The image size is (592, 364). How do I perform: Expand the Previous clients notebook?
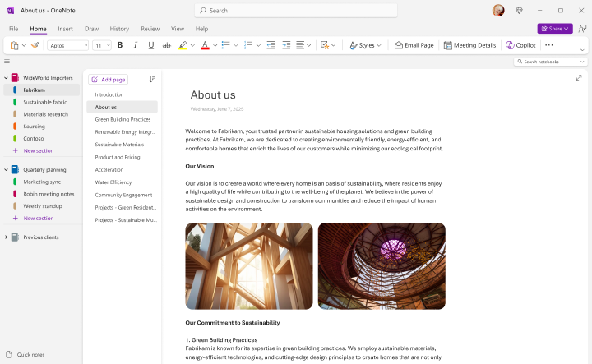coord(6,237)
